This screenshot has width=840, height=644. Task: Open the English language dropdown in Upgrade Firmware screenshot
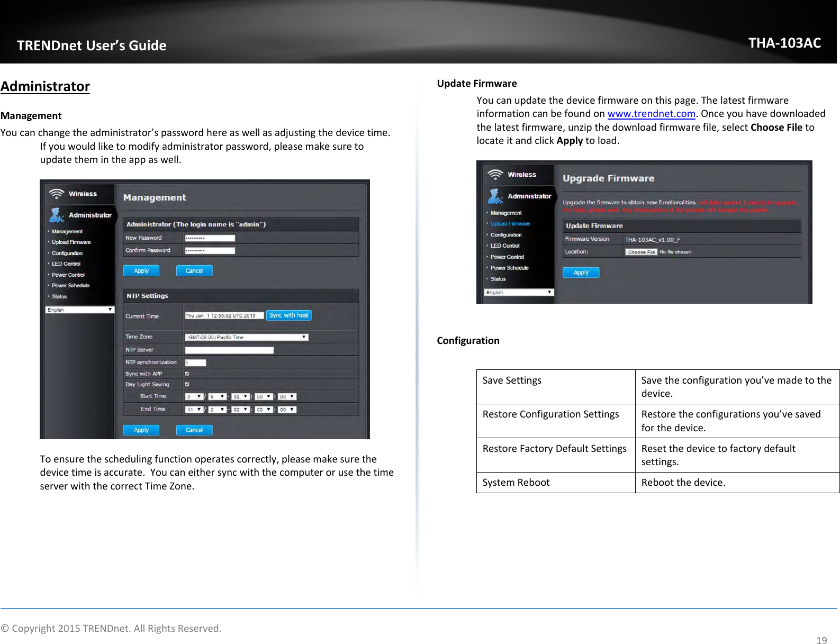pos(519,292)
